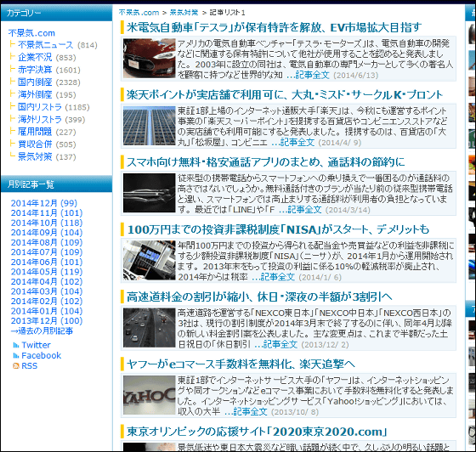Select 景気対策 category (137)

coord(35,157)
